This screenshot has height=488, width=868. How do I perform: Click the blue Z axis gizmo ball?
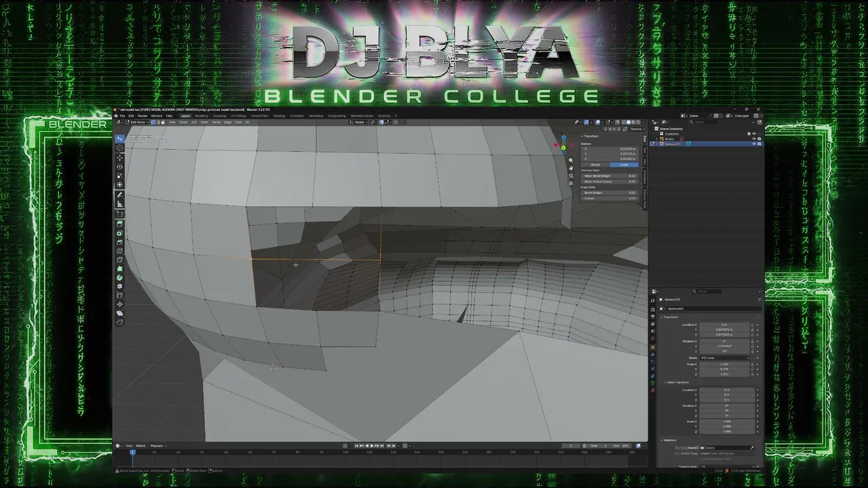coord(563,138)
